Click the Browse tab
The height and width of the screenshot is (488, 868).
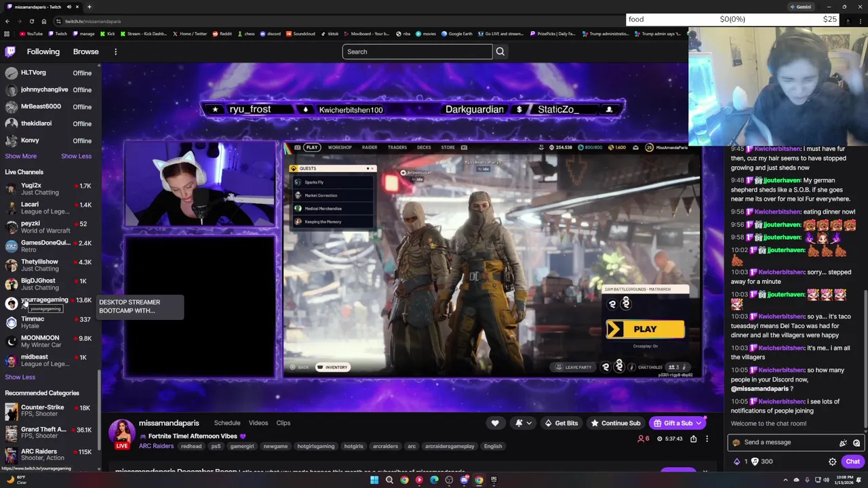85,52
